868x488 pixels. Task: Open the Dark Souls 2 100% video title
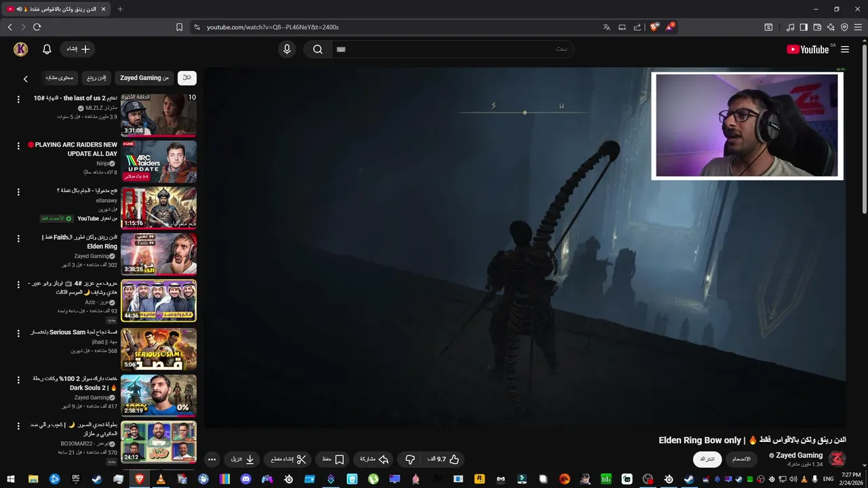coord(76,383)
